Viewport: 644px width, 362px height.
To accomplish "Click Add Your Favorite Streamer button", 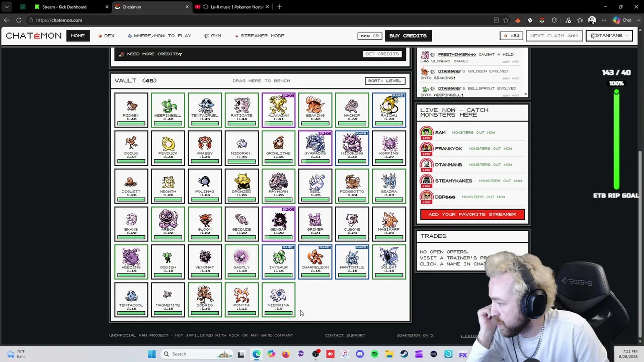I will tap(472, 214).
